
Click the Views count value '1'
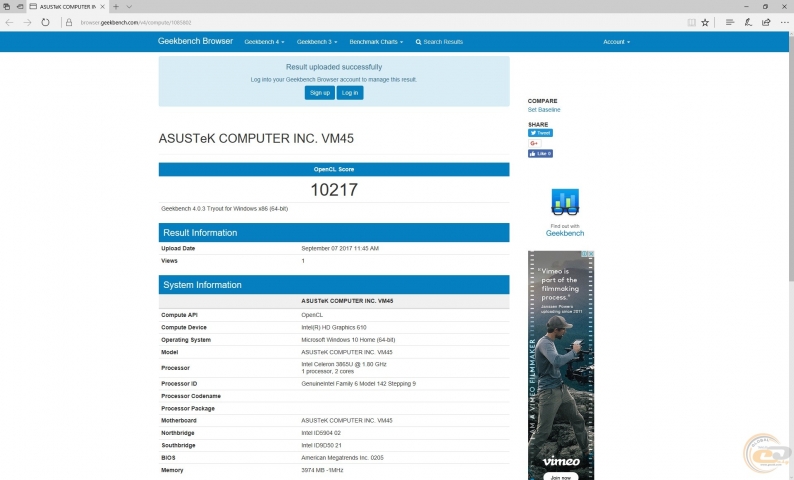[303, 261]
